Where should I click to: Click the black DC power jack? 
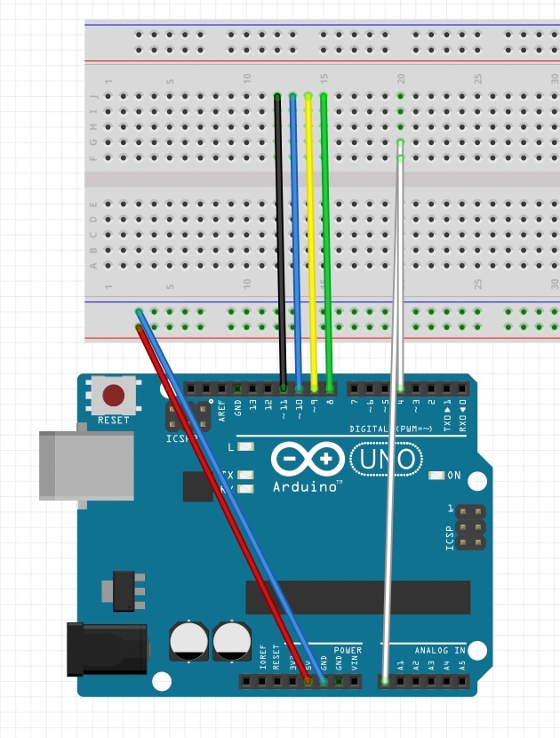pyautogui.click(x=107, y=649)
